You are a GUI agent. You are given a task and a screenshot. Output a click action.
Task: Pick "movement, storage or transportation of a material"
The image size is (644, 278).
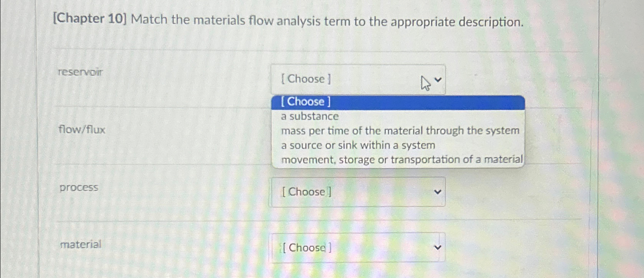(402, 159)
